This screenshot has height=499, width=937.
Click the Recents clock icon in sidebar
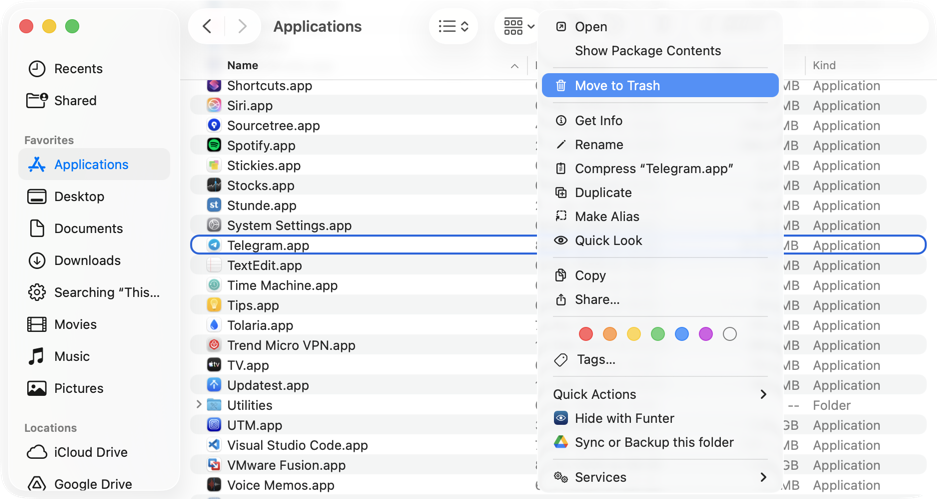37,69
